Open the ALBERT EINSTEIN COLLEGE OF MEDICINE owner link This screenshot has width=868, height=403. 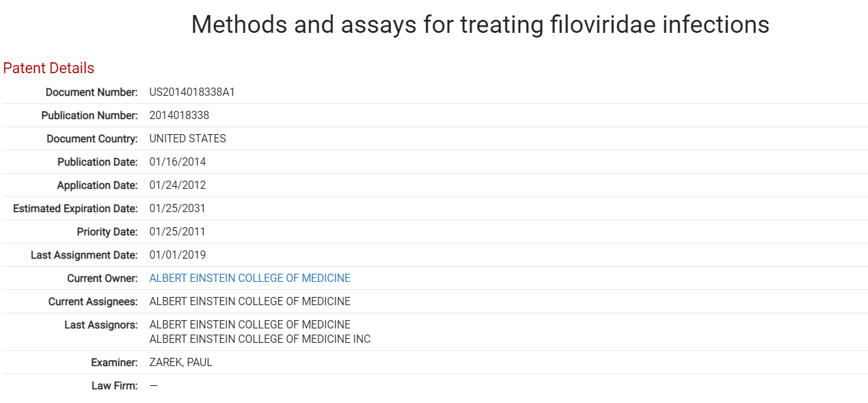point(249,278)
